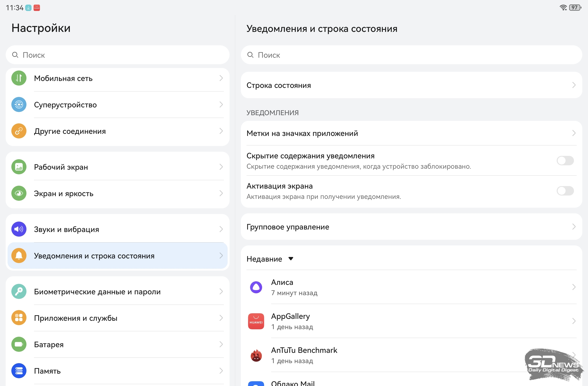Tap the AnTuTu Benchmark app icon

coord(256,355)
